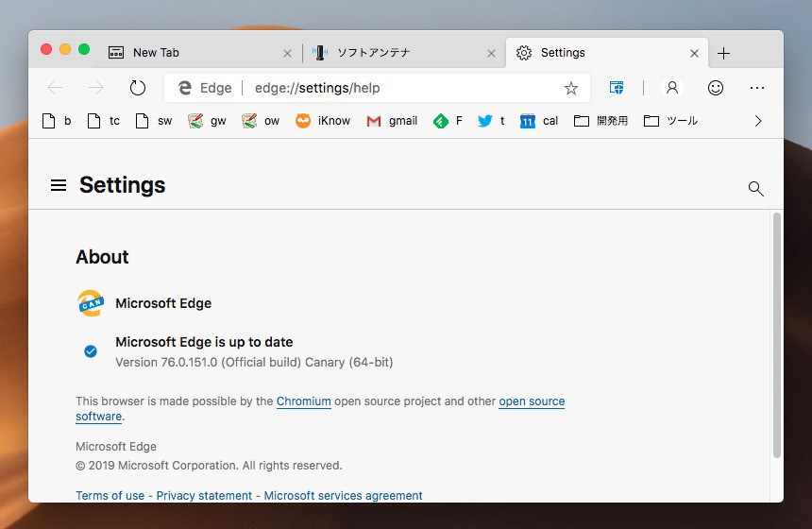Open Microsoft services agreement link
Image resolution: width=812 pixels, height=529 pixels.
point(343,496)
